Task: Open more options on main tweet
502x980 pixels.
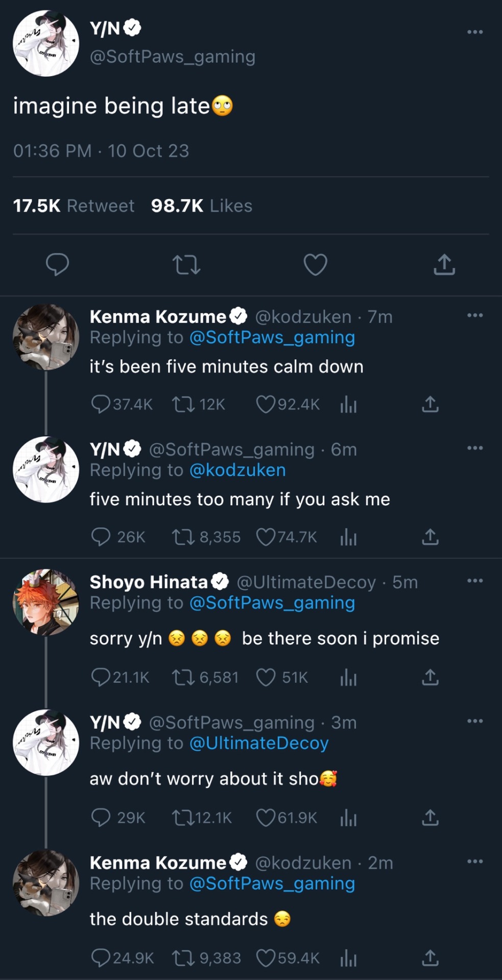Action: tap(474, 32)
